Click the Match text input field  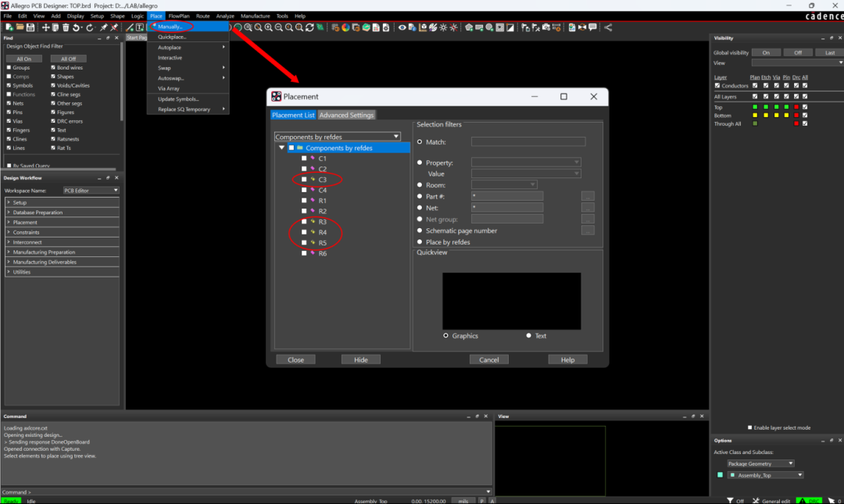[528, 141]
